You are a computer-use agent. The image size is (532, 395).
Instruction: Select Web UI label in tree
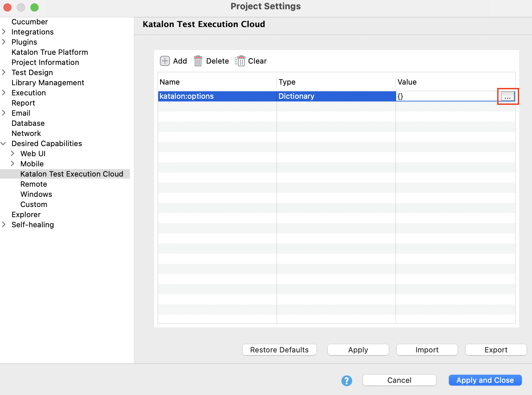click(33, 154)
